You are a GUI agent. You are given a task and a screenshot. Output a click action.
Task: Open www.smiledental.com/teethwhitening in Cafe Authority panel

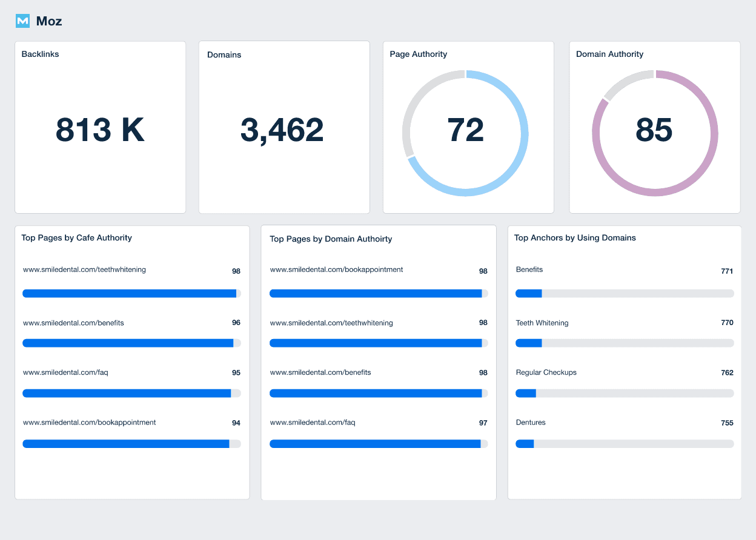coord(84,269)
